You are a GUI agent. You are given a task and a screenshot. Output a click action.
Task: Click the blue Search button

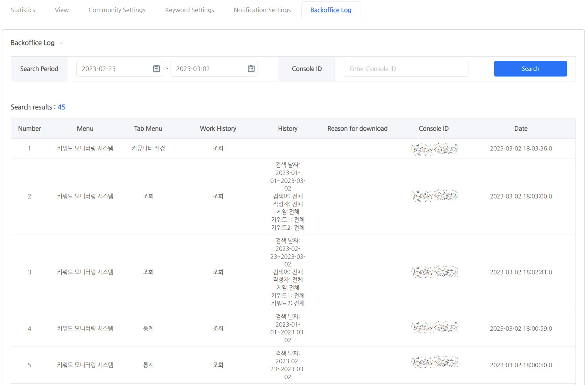coord(530,69)
